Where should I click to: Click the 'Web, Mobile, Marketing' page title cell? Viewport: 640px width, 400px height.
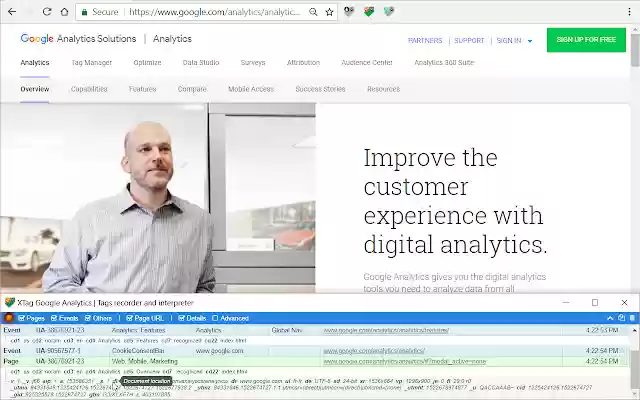coord(144,361)
